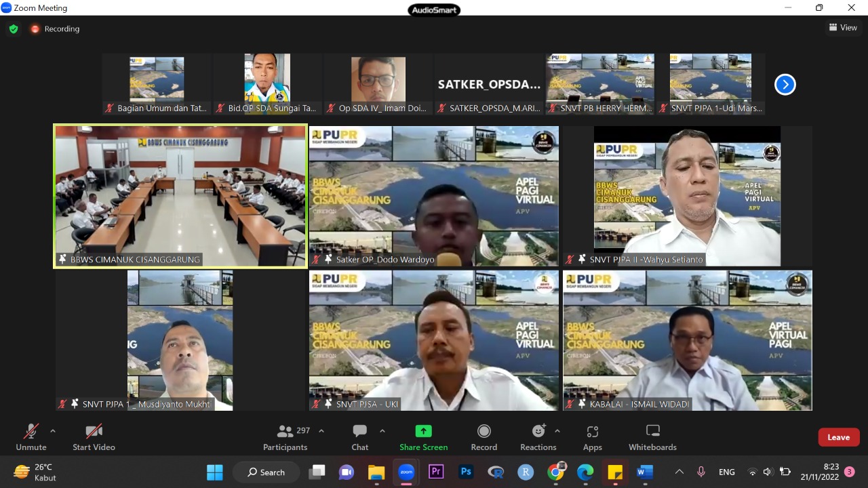Click muted mic icon on SATKER_OPSDA_M.ARI thumbnail
This screenshot has width=868, height=488.
tap(442, 108)
